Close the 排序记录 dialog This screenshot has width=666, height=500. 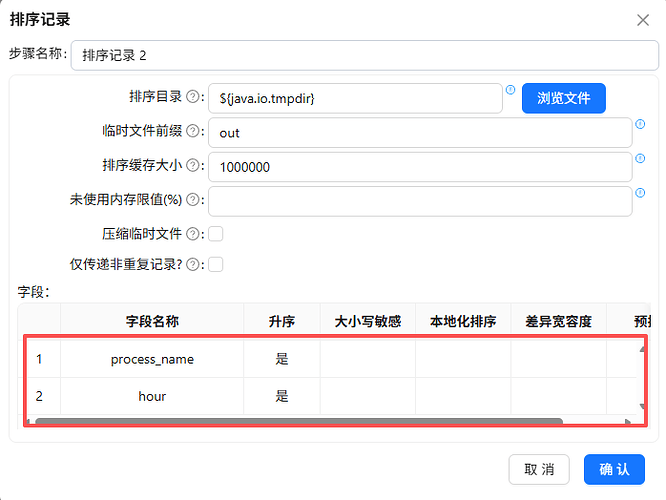[x=643, y=20]
